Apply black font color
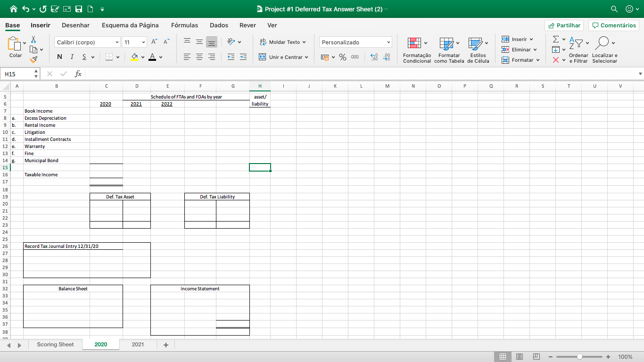644x362 pixels. (x=152, y=57)
